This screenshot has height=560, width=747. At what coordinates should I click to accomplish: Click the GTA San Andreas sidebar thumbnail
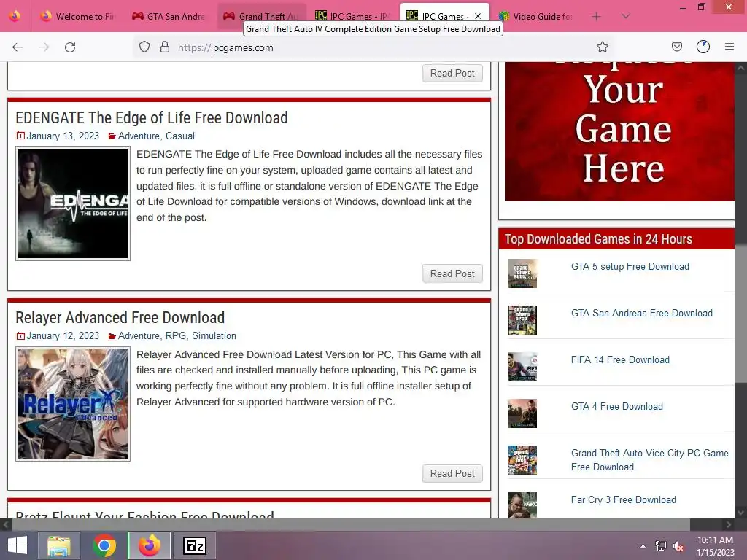tap(522, 320)
